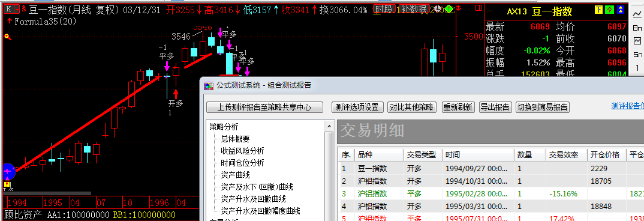
Task: Open the K-line type dropdown arrow
Action: (x=17, y=9)
